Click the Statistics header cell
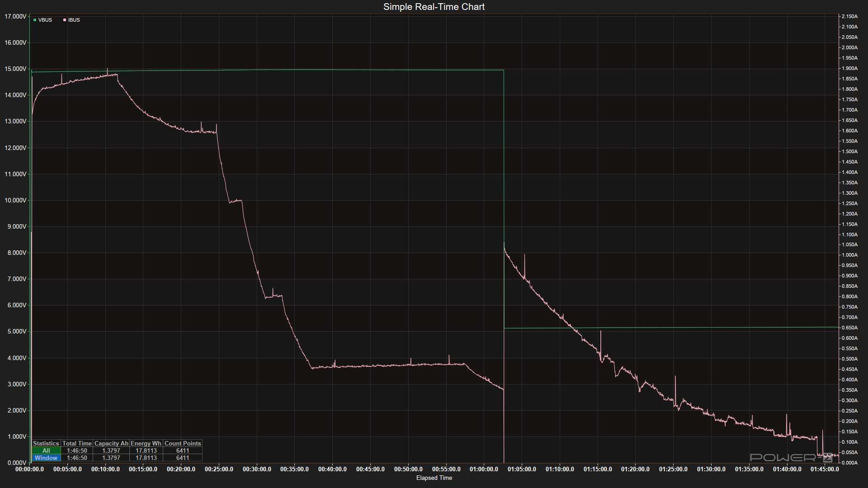The image size is (868, 488). (46, 443)
